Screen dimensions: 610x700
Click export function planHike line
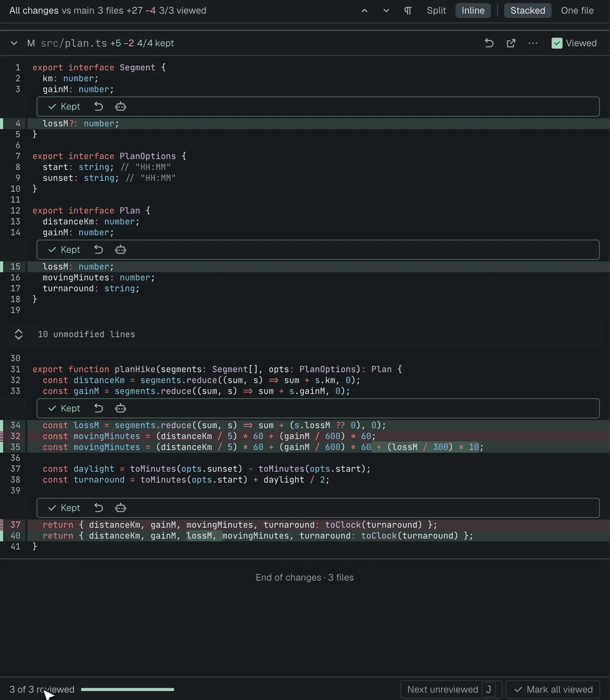pyautogui.click(x=305, y=369)
